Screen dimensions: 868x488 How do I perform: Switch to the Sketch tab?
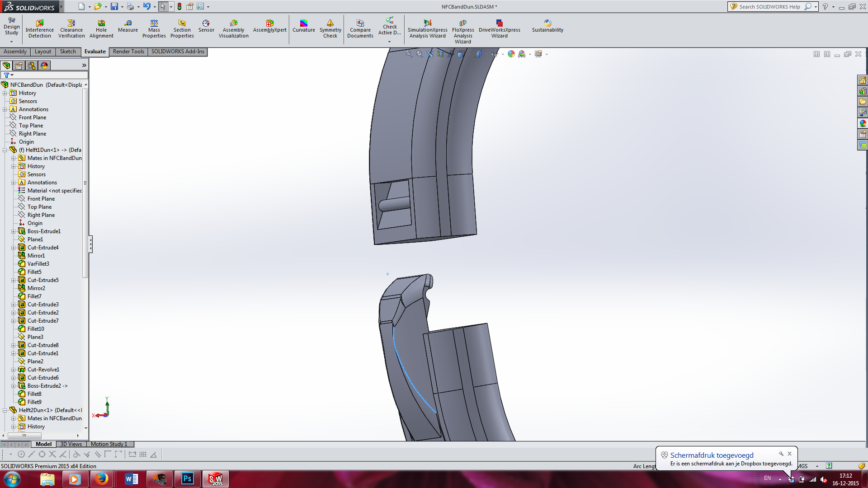(68, 52)
